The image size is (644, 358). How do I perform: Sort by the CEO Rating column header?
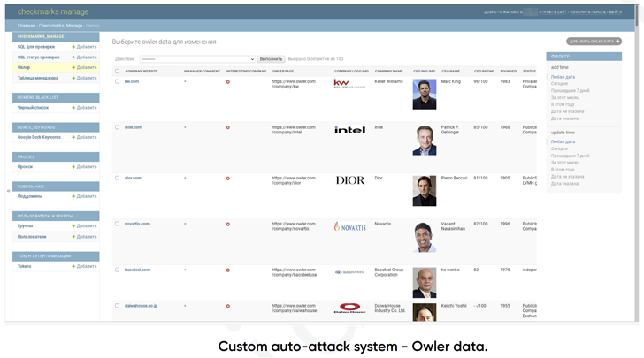pyautogui.click(x=484, y=72)
